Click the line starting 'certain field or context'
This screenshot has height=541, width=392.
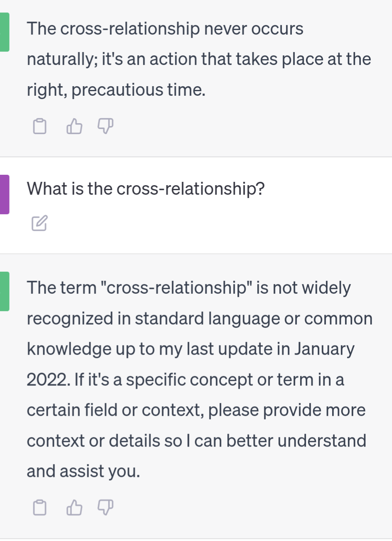[196, 410]
